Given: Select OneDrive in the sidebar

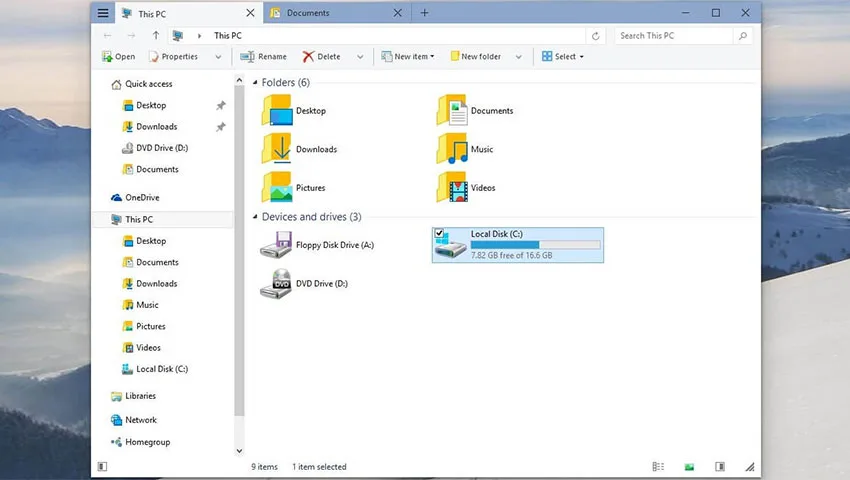Looking at the screenshot, I should (x=135, y=197).
